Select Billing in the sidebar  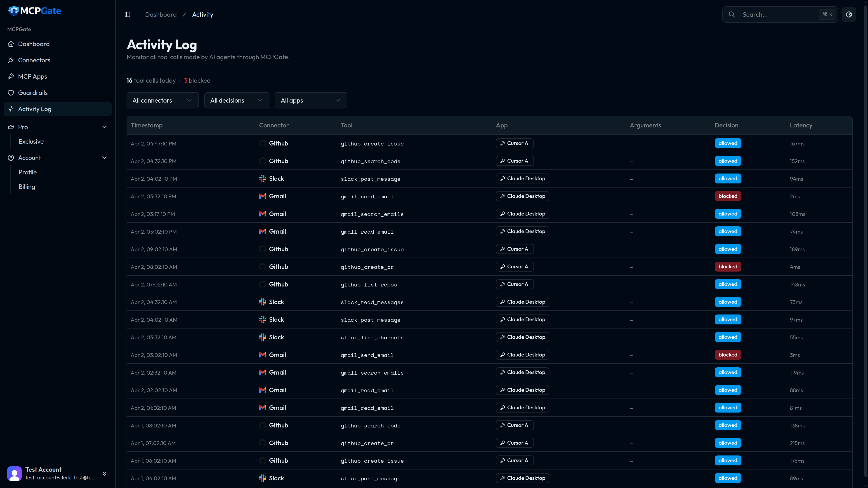[27, 187]
